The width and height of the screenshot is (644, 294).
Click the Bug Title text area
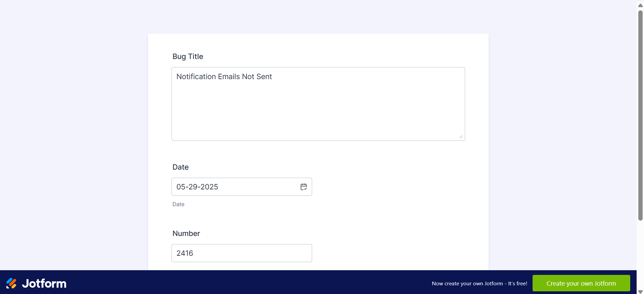(318, 104)
